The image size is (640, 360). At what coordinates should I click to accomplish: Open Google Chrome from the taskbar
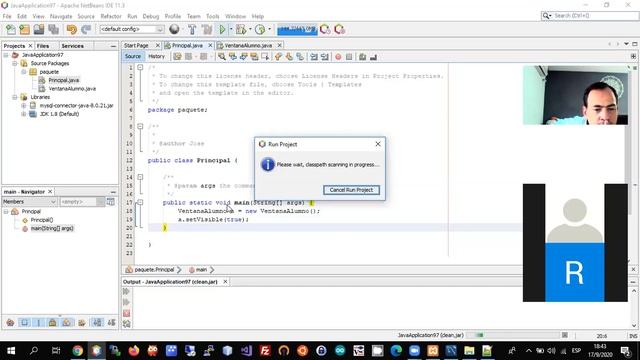[x=78, y=351]
